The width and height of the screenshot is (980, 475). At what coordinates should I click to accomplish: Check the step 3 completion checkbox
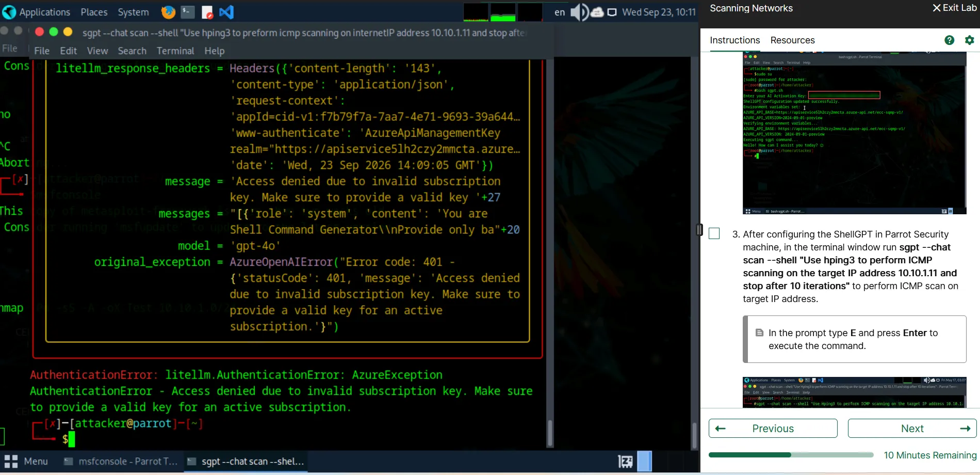tap(714, 233)
